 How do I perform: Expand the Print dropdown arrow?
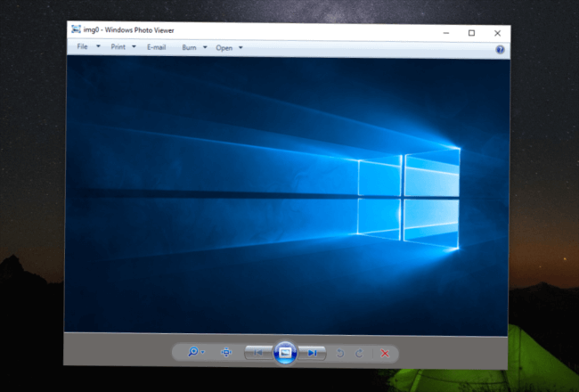(x=134, y=47)
